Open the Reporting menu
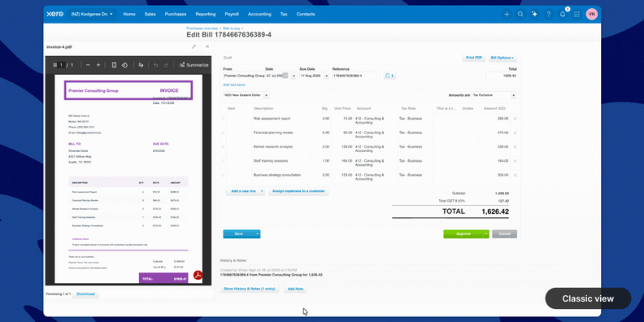Viewport: 644px width, 322px height. pyautogui.click(x=206, y=14)
